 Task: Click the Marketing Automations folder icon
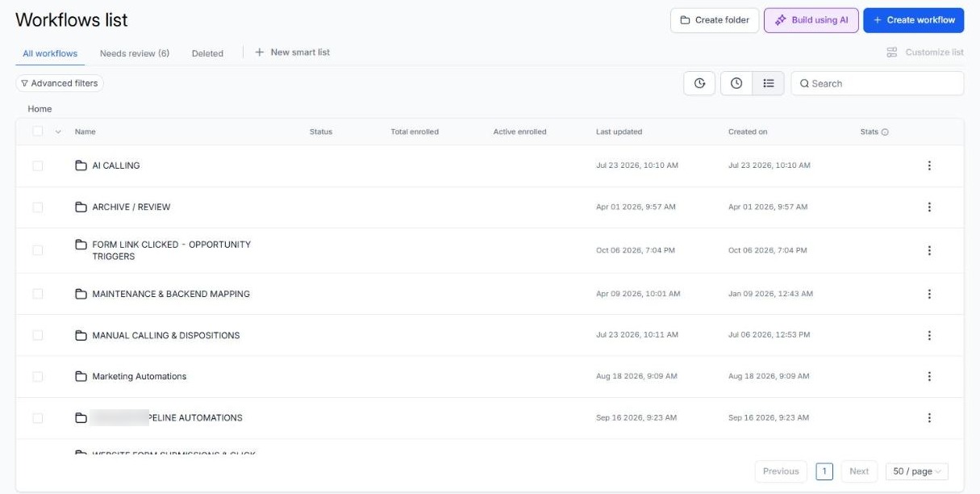(x=81, y=376)
